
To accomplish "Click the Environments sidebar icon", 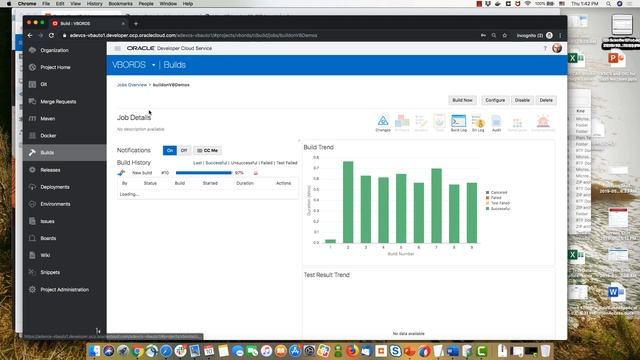I will pyautogui.click(x=32, y=204).
